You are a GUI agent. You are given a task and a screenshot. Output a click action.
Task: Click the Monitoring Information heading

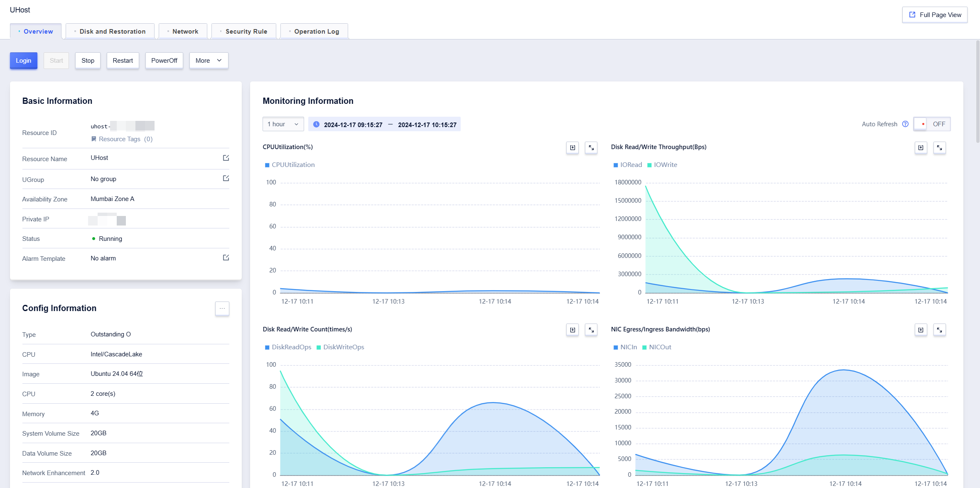coord(308,101)
